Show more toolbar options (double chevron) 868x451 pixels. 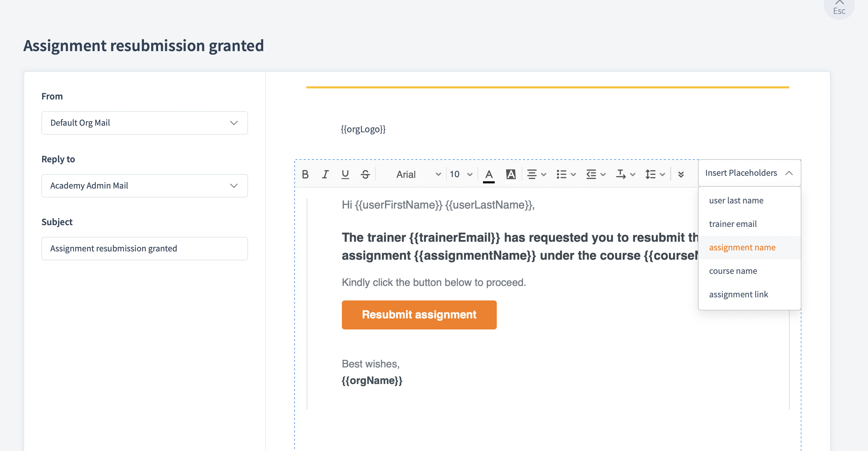point(681,174)
